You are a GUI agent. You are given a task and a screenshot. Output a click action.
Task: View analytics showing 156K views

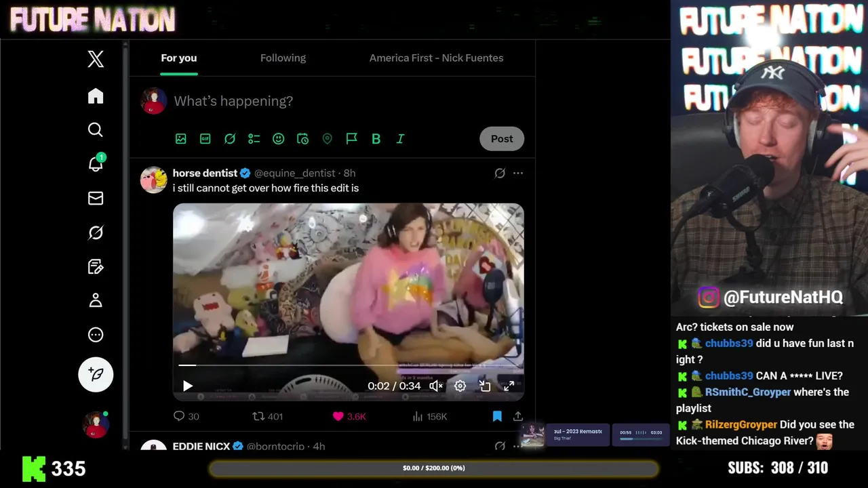[430, 416]
